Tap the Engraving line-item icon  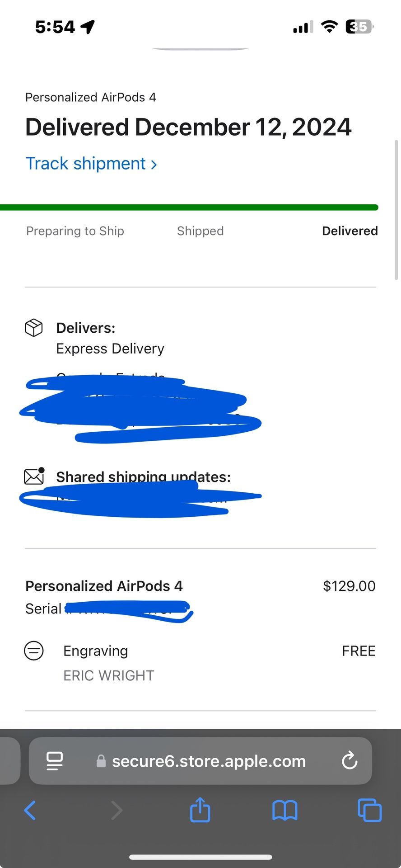34,651
